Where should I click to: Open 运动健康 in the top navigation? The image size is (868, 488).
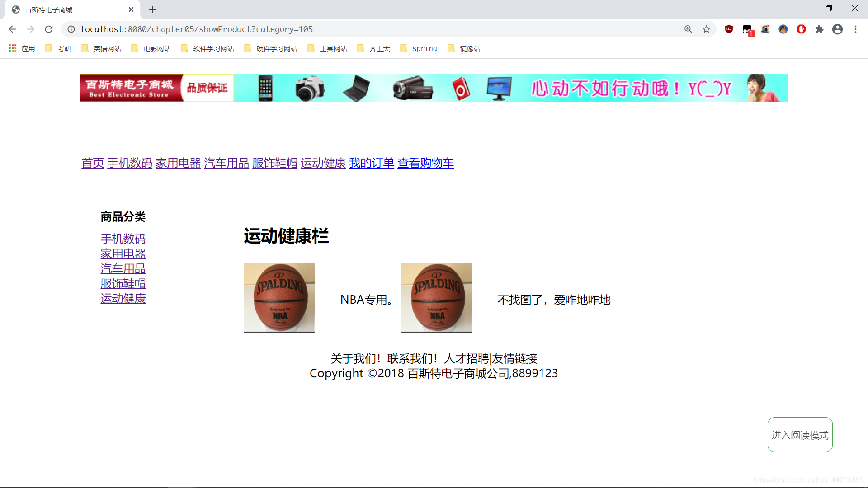click(323, 163)
